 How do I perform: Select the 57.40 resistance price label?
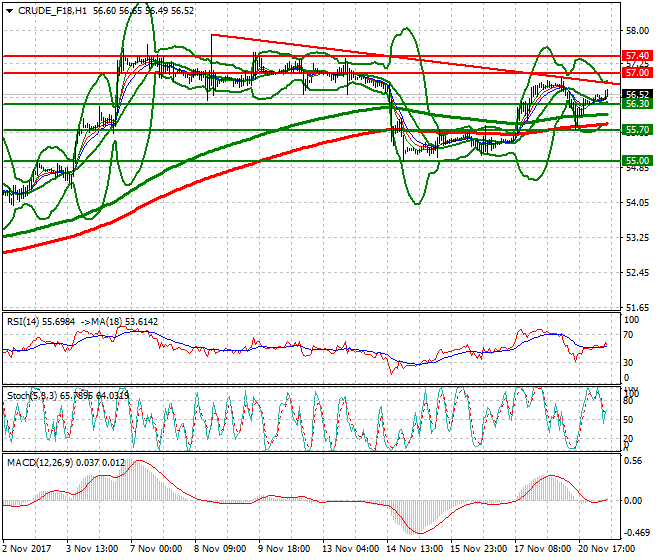tap(636, 56)
